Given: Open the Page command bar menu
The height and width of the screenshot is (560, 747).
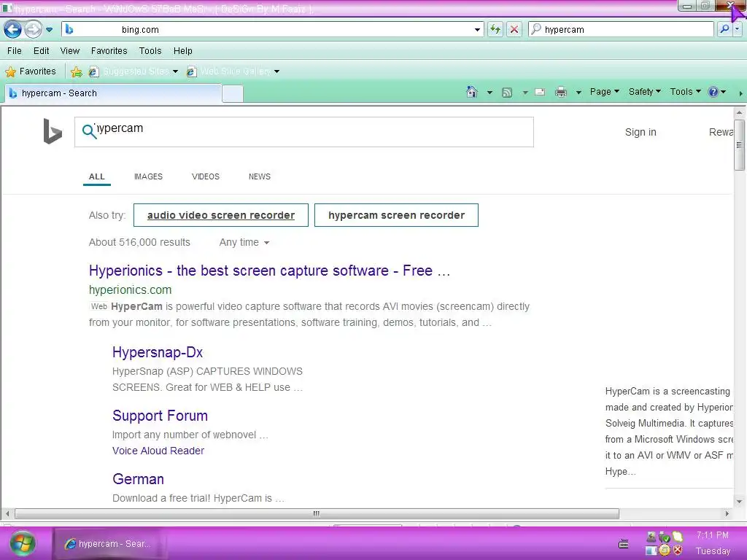Looking at the screenshot, I should click(604, 91).
